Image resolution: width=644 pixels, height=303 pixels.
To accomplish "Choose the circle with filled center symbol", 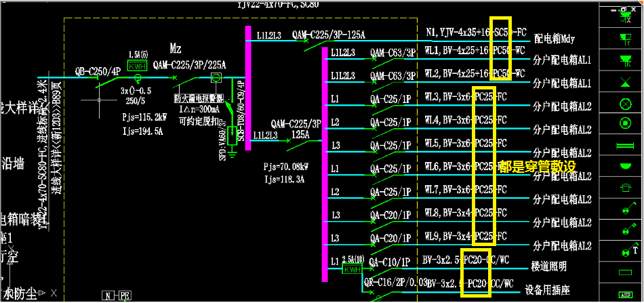I will (x=625, y=123).
